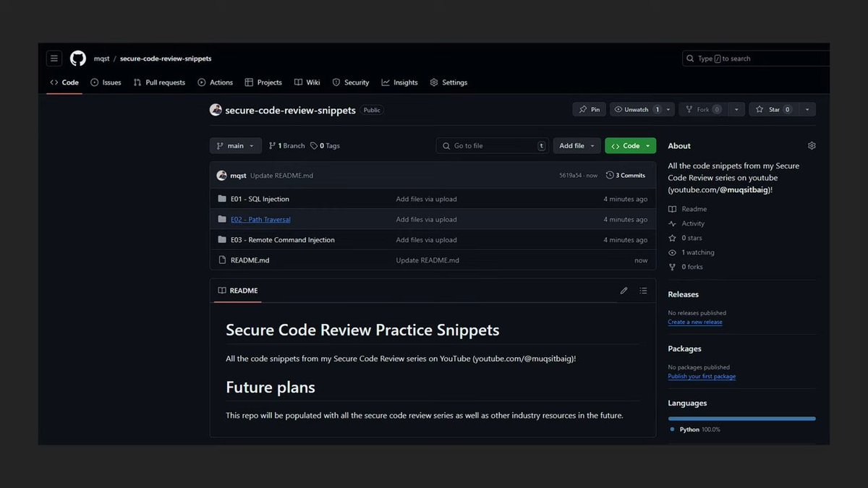Image resolution: width=868 pixels, height=488 pixels.
Task: Star the repository
Action: pyautogui.click(x=775, y=109)
